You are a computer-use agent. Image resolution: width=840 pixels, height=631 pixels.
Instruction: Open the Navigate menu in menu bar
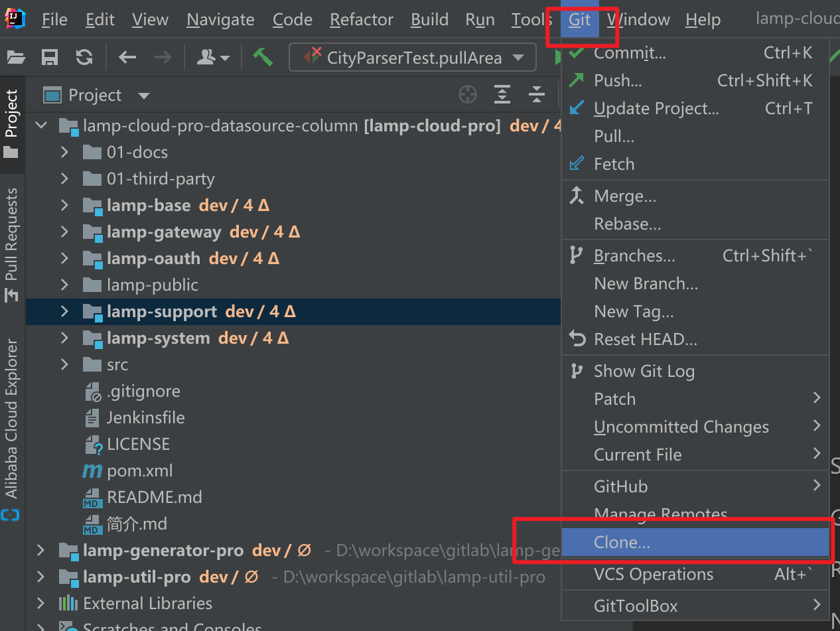pos(220,20)
